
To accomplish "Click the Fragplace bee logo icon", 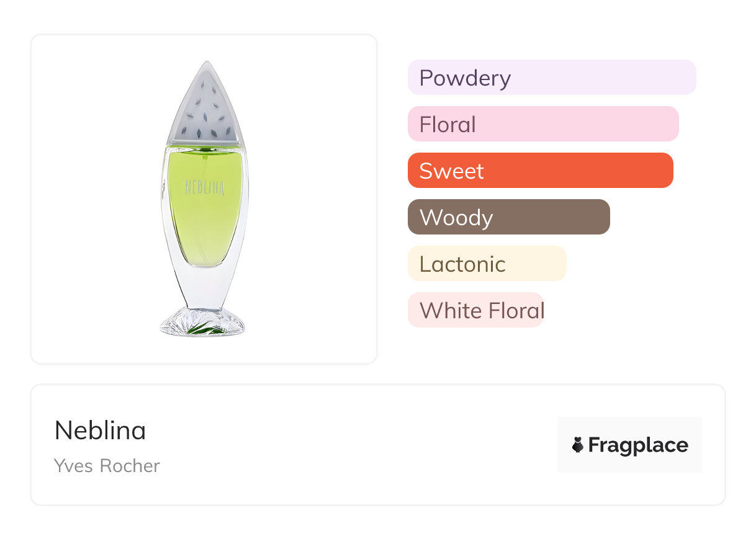I will pos(578,445).
